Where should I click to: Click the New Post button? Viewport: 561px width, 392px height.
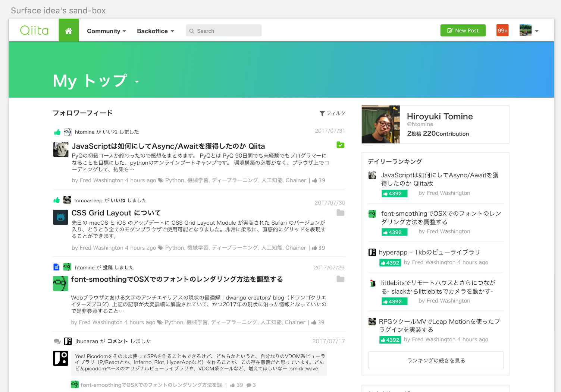click(463, 31)
